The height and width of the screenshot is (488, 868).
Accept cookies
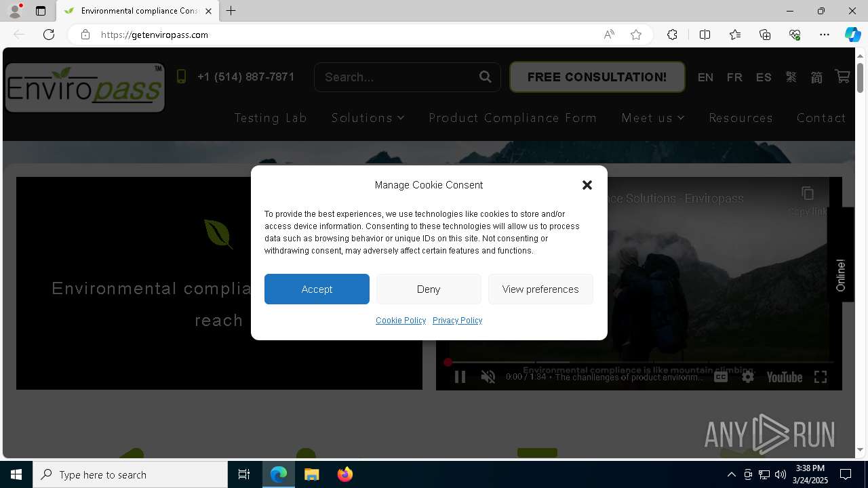(317, 289)
